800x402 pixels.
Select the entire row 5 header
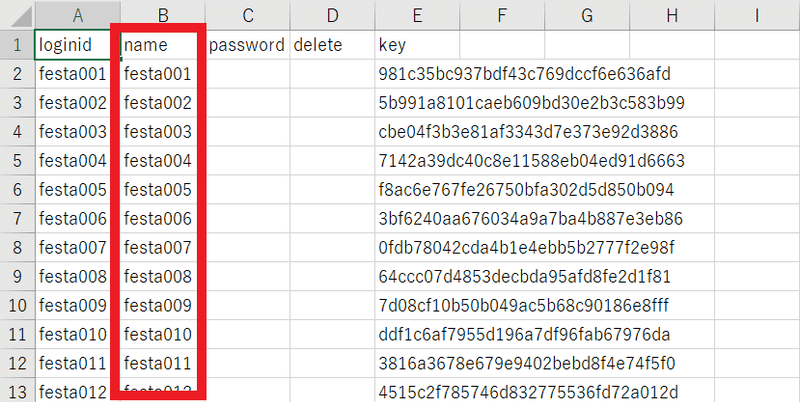[x=16, y=161]
